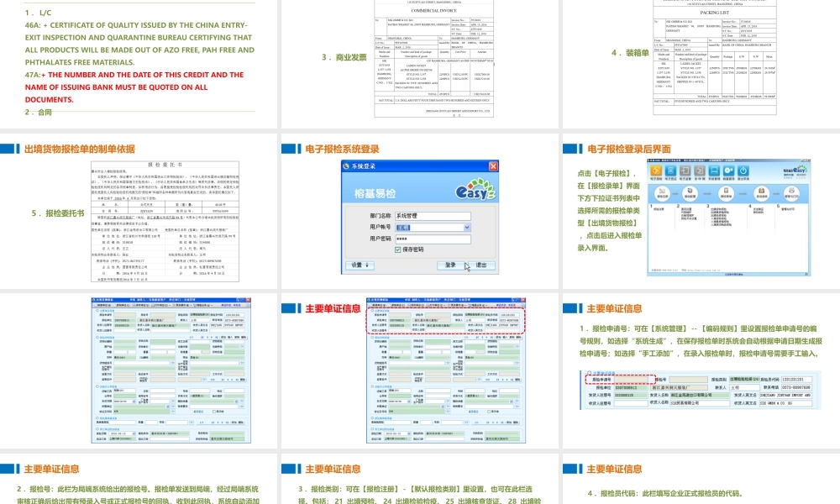Click the 电子签证 icon beside 电子报检
The image size is (840, 504).
click(670, 171)
